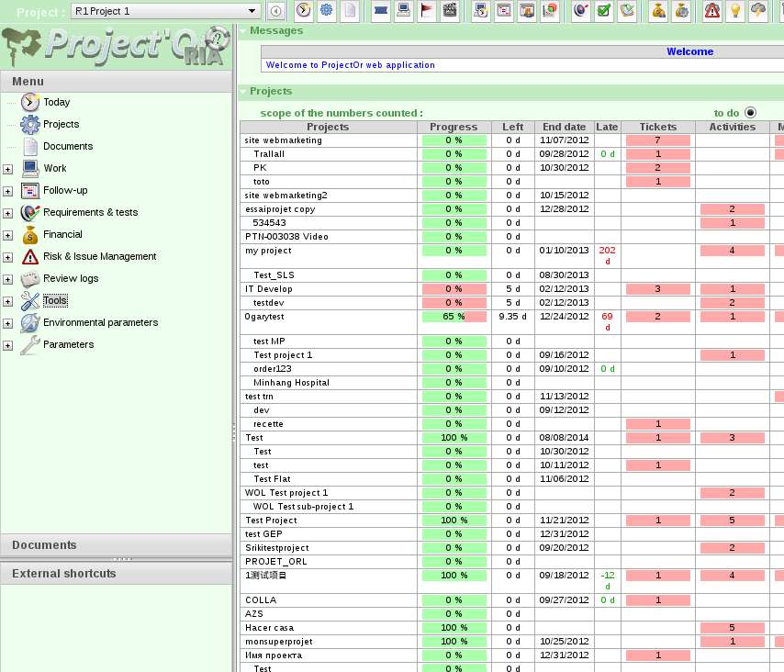Select the 'to do' radio button
The image size is (784, 672).
pyautogui.click(x=751, y=112)
